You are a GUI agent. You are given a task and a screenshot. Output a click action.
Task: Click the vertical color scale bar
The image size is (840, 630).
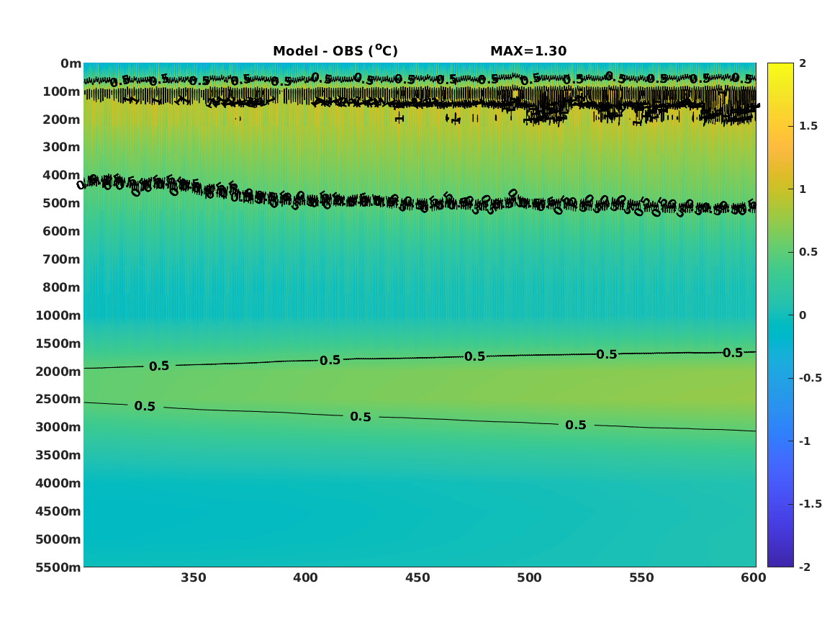coord(780,315)
